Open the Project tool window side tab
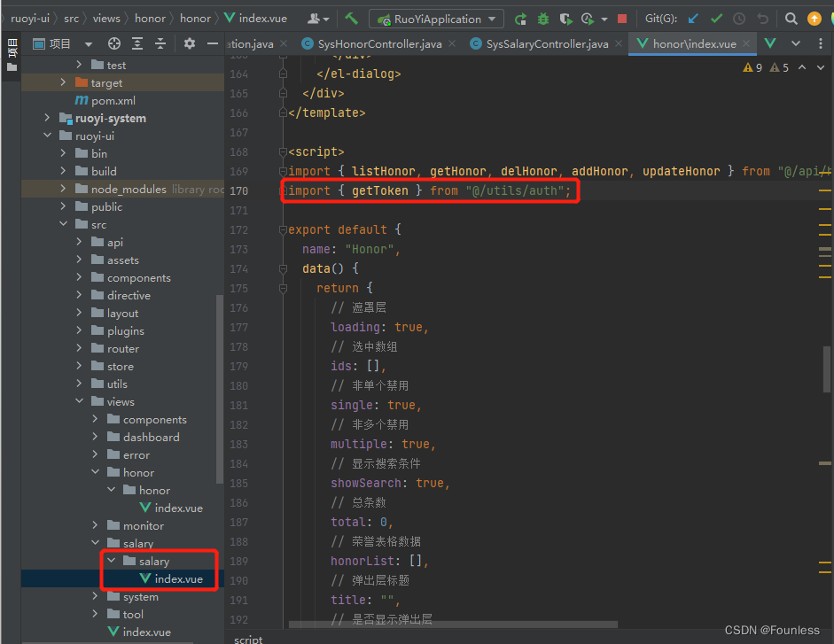 tap(12, 55)
